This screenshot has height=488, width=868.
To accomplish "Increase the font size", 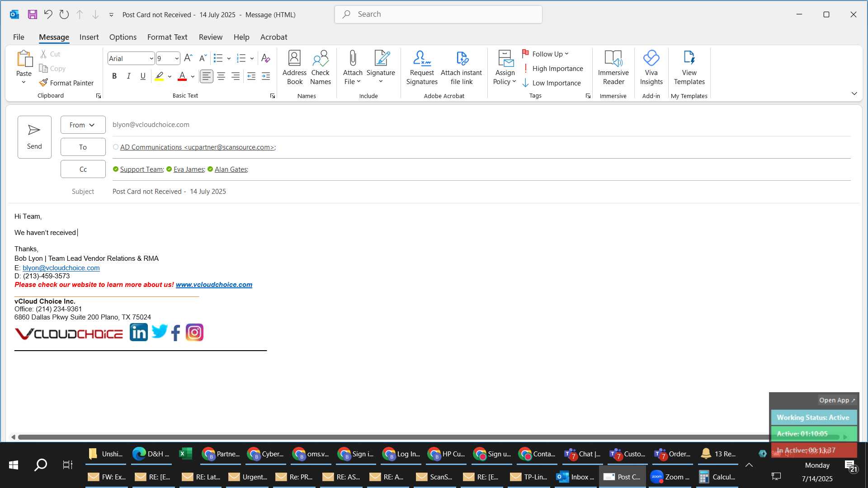I will tap(188, 58).
